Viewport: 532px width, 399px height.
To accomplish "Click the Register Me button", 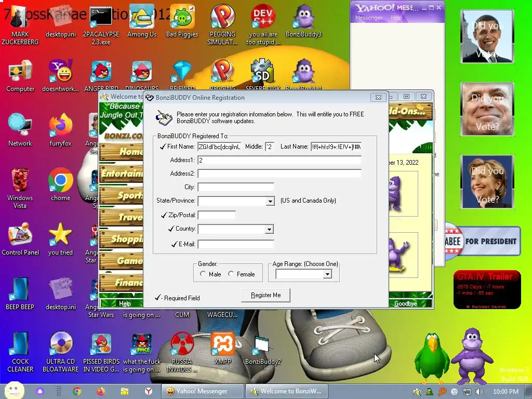I will click(265, 295).
